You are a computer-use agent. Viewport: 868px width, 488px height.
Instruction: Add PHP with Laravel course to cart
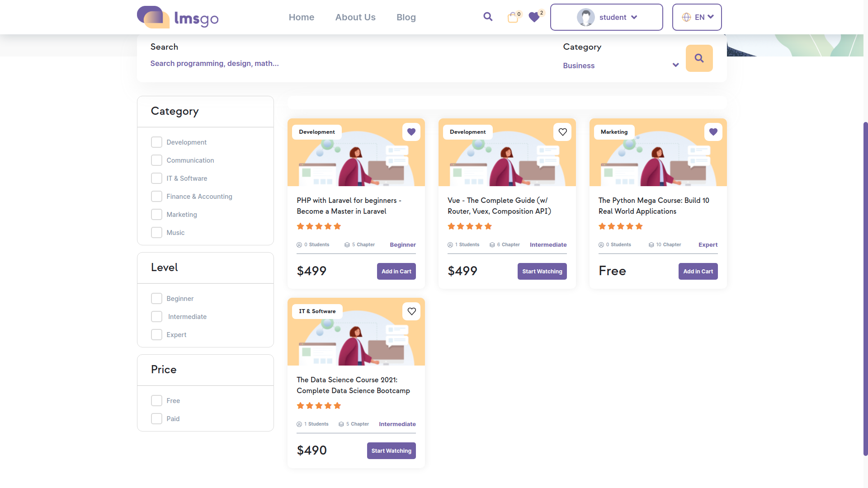[396, 272]
